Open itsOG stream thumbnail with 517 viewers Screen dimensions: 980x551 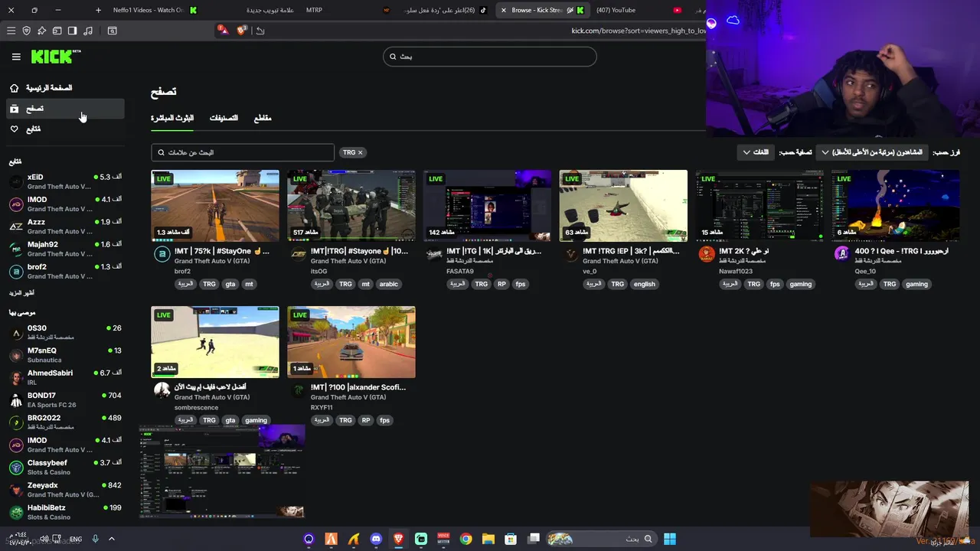(351, 206)
